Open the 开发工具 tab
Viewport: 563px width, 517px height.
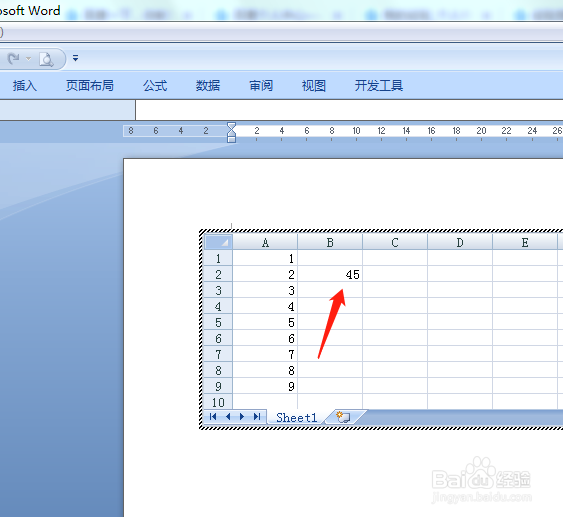click(x=379, y=85)
